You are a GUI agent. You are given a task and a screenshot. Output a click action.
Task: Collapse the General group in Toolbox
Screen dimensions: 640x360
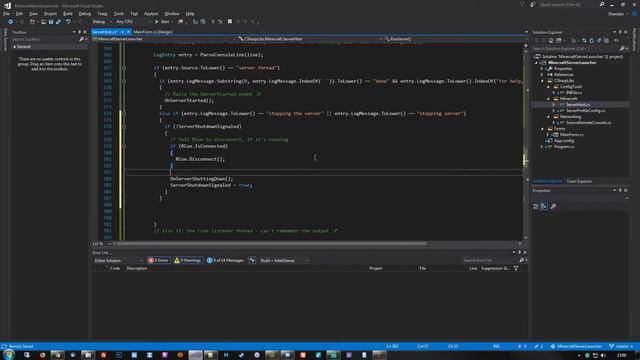click(15, 47)
